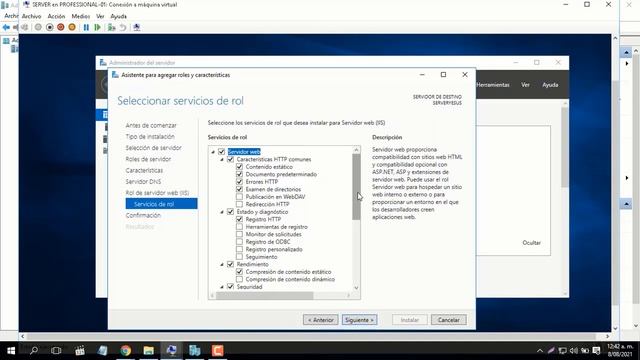This screenshot has width=640, height=360.
Task: Open File Explorer from taskbar
Action: (149, 350)
